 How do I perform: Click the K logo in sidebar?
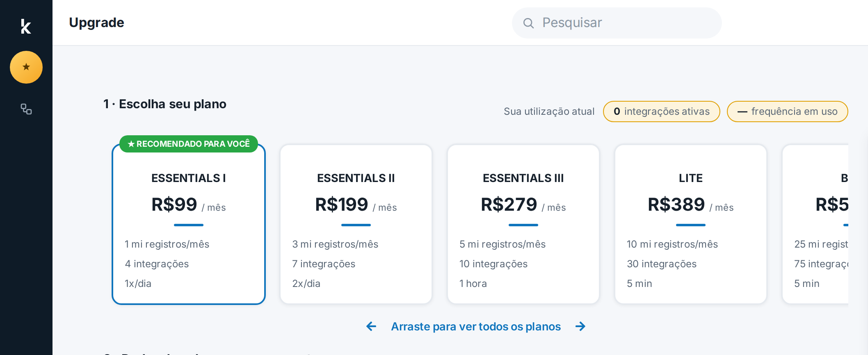[26, 26]
